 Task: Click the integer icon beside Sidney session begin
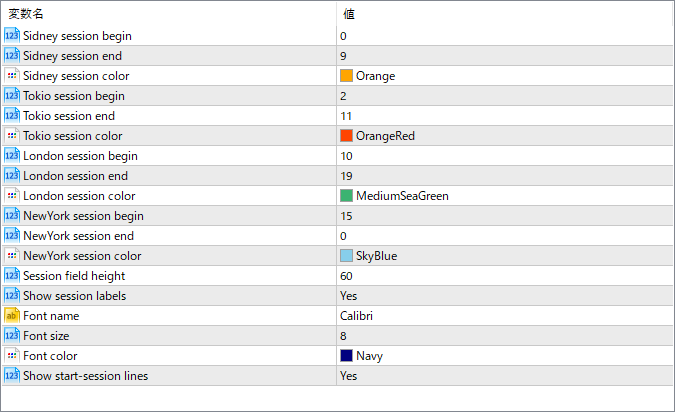(11, 36)
